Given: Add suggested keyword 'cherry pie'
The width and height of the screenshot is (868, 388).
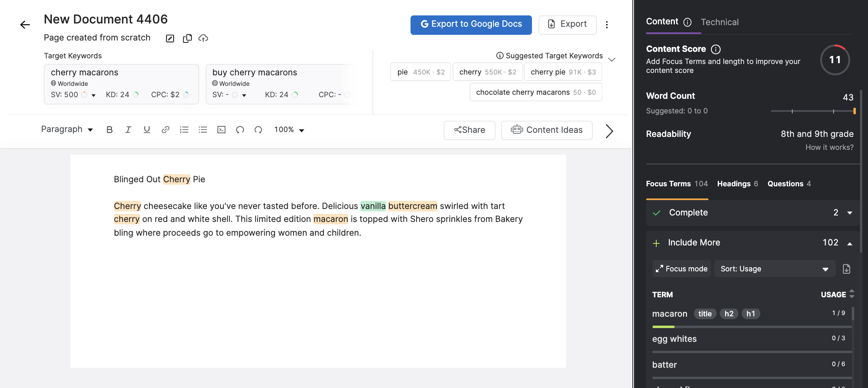Looking at the screenshot, I should (563, 72).
